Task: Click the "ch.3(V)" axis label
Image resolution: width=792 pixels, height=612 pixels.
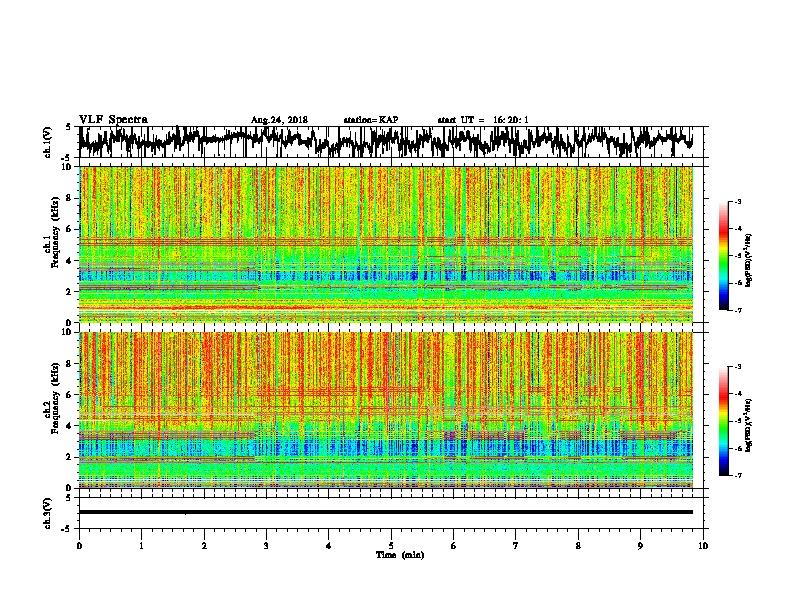Action: [x=48, y=513]
